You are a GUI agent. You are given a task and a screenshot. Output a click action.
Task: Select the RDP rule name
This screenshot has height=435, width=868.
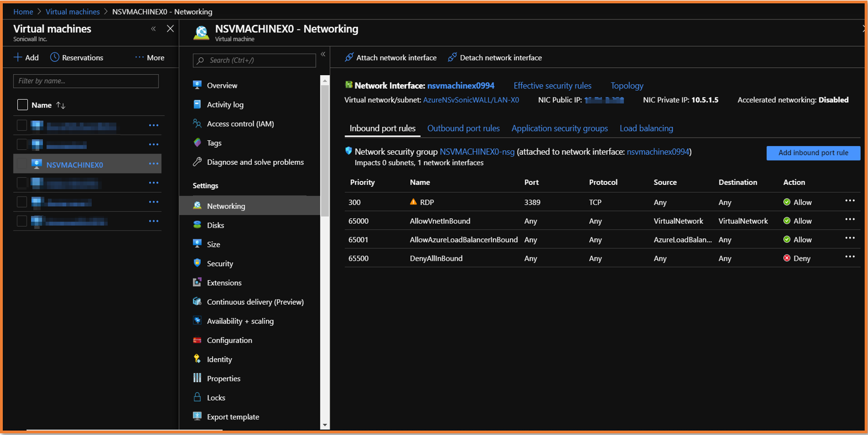(427, 203)
